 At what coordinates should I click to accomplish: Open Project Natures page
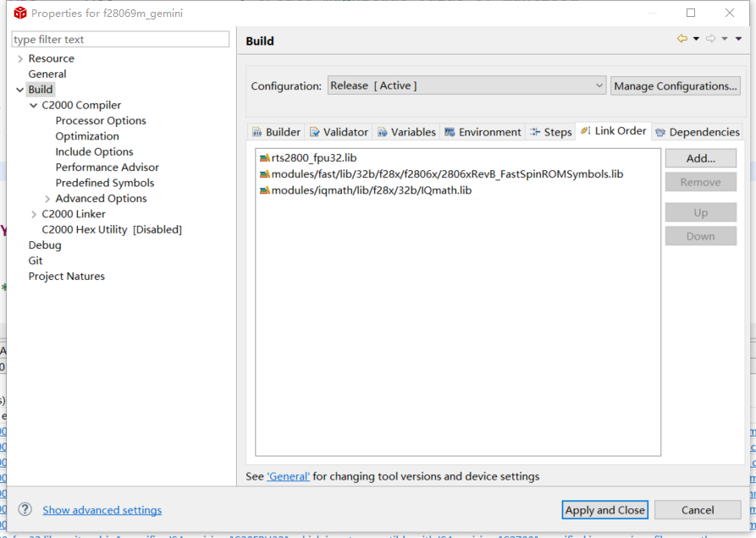coord(67,277)
